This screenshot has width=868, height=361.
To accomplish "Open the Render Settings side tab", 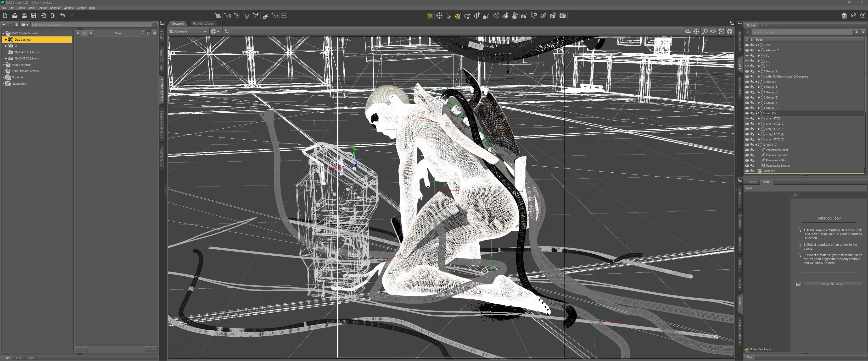I will tap(740, 331).
